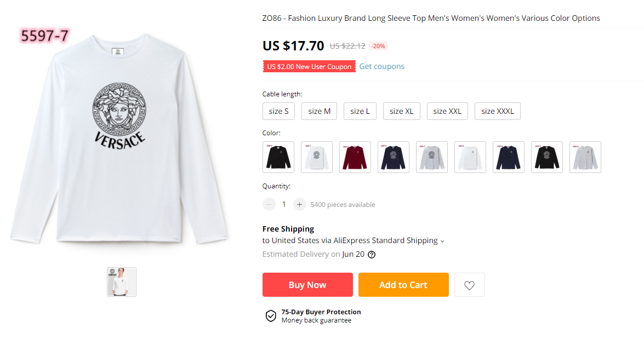Select the size XXXL option
Screen dimensions: 644x340
[x=497, y=111]
